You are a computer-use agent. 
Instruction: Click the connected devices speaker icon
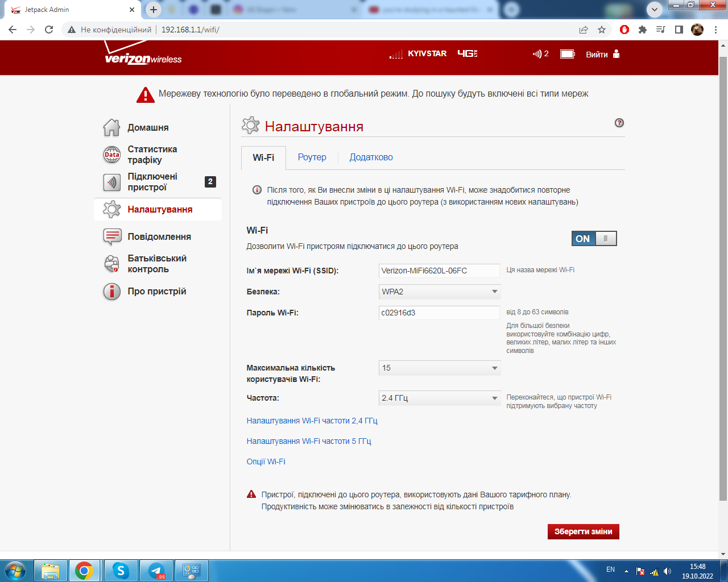tap(111, 182)
